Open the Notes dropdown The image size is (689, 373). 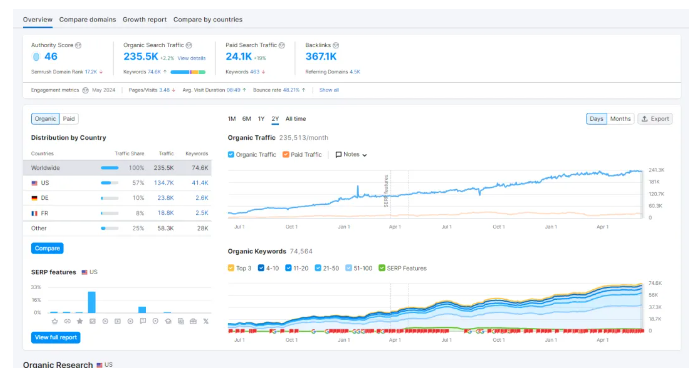[x=351, y=155]
